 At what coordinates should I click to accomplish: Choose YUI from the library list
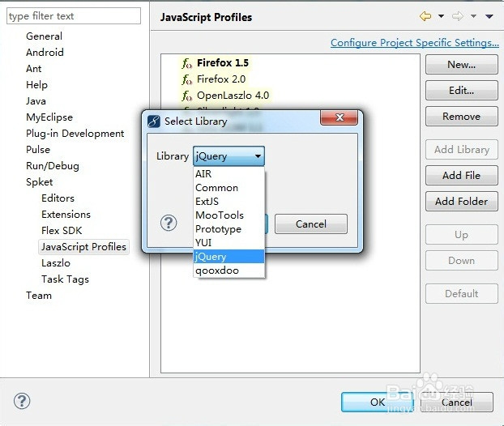(229, 242)
